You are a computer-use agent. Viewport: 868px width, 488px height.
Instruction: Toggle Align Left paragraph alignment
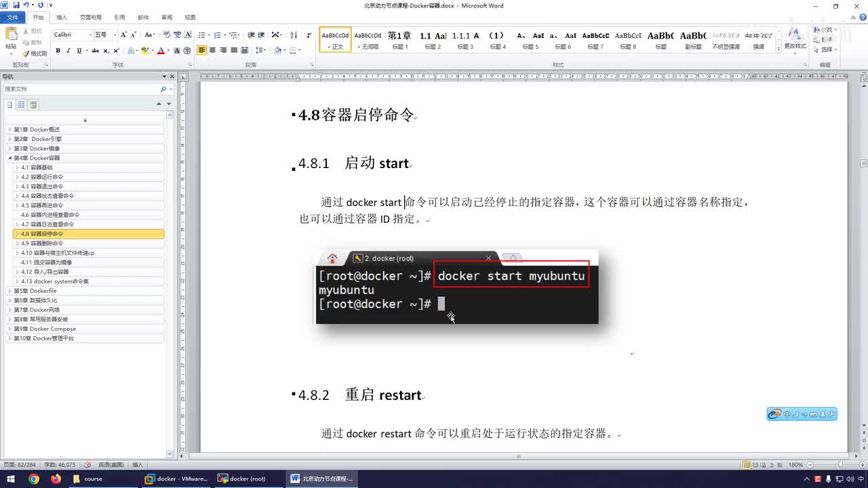point(202,51)
